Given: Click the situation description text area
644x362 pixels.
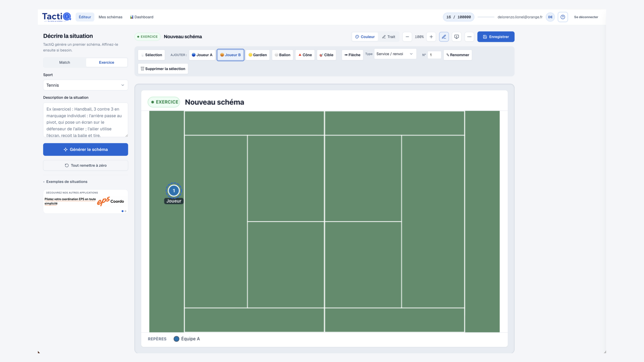Looking at the screenshot, I should (86, 120).
